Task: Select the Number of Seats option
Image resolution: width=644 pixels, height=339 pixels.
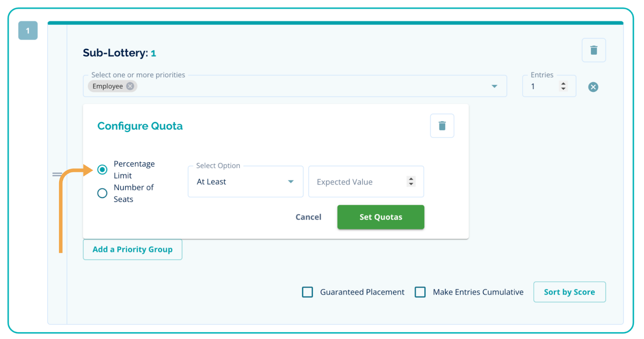Action: point(102,193)
